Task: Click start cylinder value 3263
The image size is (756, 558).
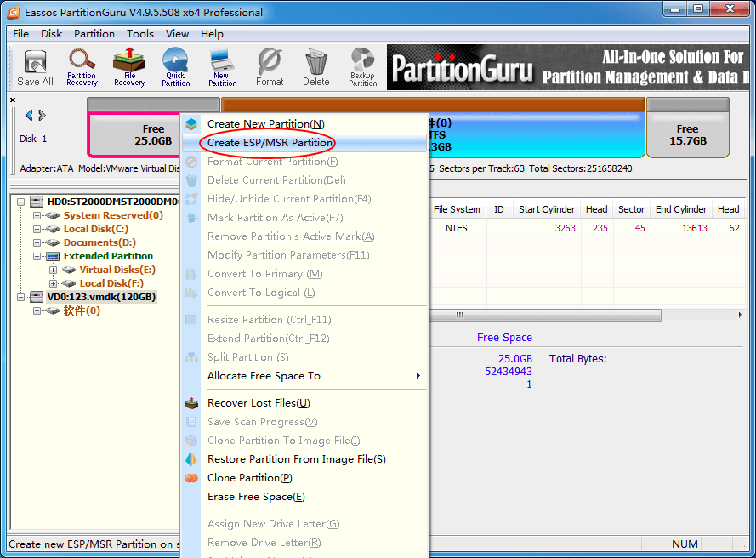Action: click(565, 228)
